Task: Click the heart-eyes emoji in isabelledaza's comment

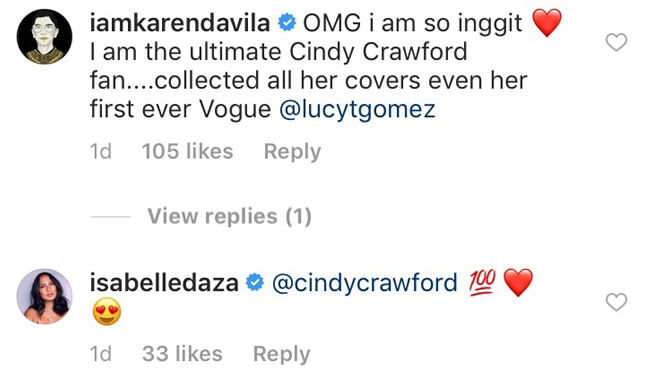Action: tap(107, 312)
